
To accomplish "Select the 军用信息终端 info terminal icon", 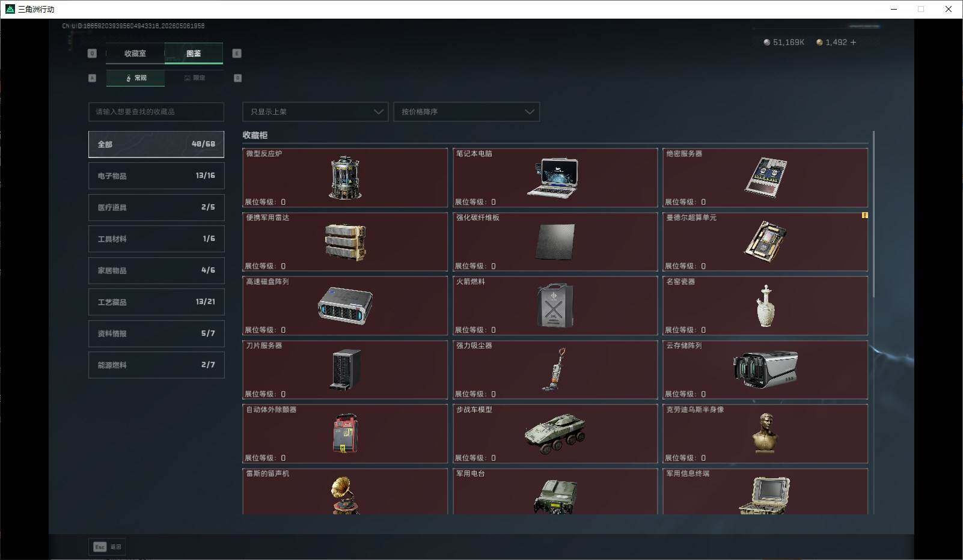I will click(x=765, y=496).
